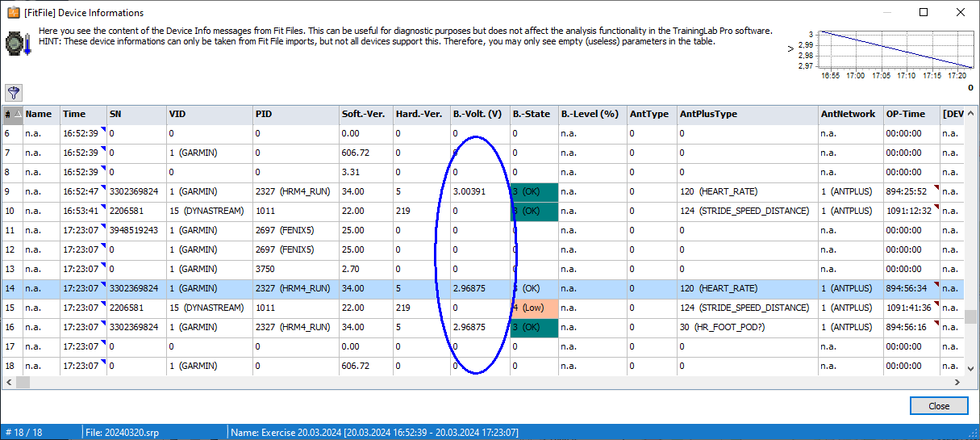Viewport: 980px width, 440px height.
Task: Sort by Soft.-Ver. column header
Action: point(366,115)
